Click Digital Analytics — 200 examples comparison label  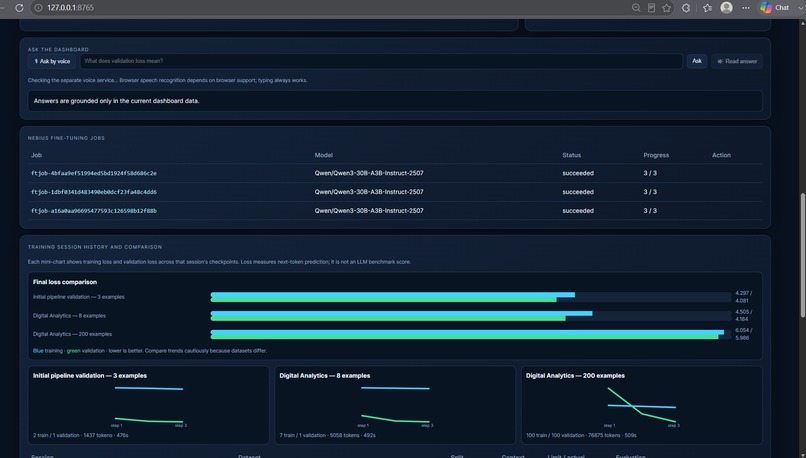[x=72, y=334]
